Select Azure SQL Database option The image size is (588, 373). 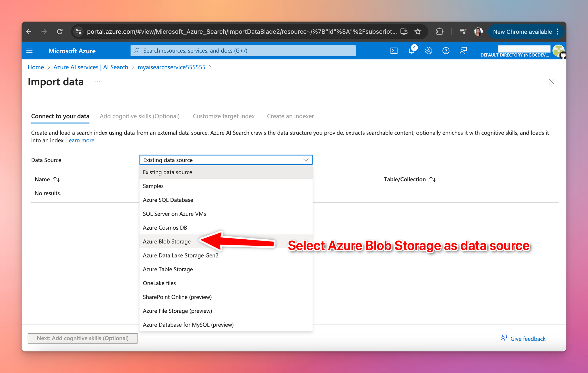click(x=226, y=200)
